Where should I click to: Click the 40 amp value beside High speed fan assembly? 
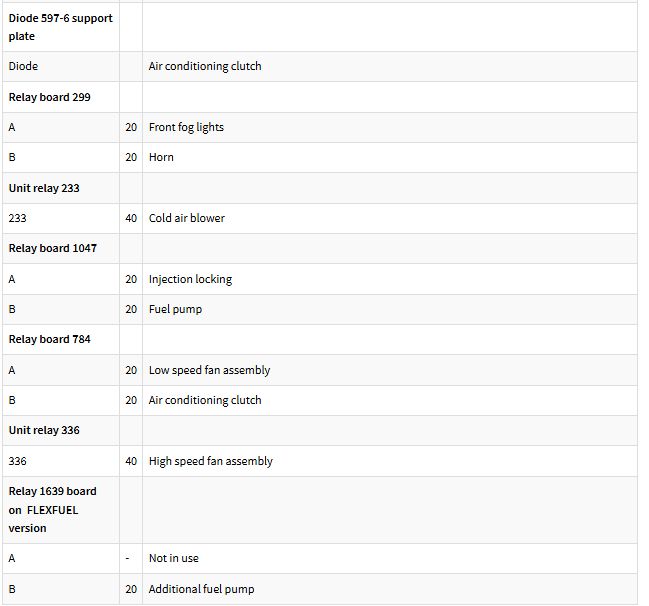point(131,461)
